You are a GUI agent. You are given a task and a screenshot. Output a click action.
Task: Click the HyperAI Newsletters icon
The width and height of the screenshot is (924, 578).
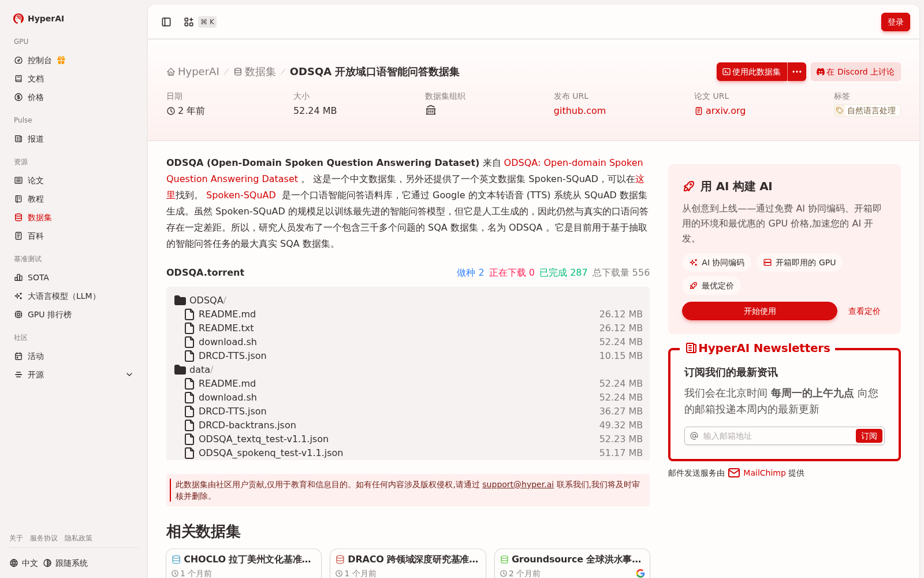click(x=691, y=348)
